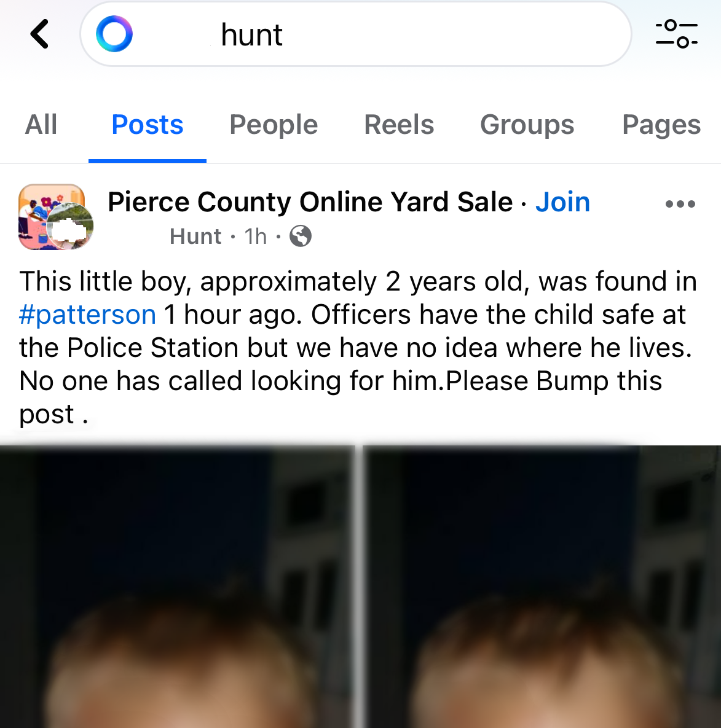Open the left photo in the post
This screenshot has width=721, height=728.
point(177,587)
